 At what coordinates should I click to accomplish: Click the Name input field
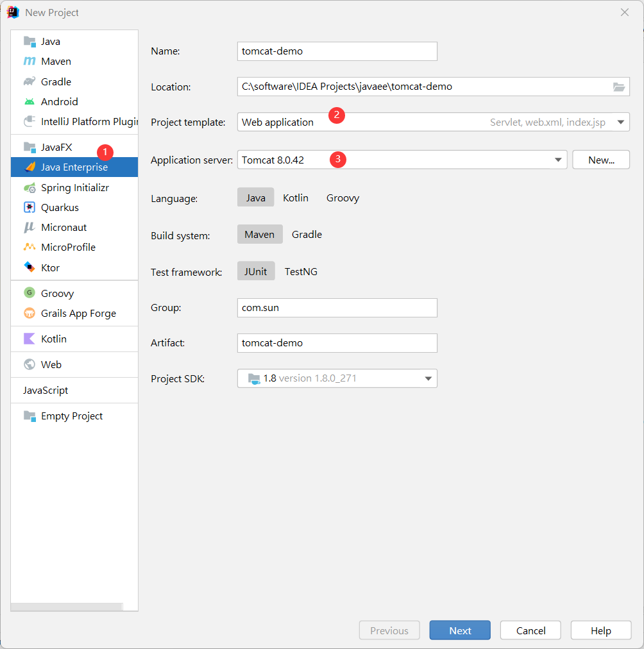click(337, 51)
